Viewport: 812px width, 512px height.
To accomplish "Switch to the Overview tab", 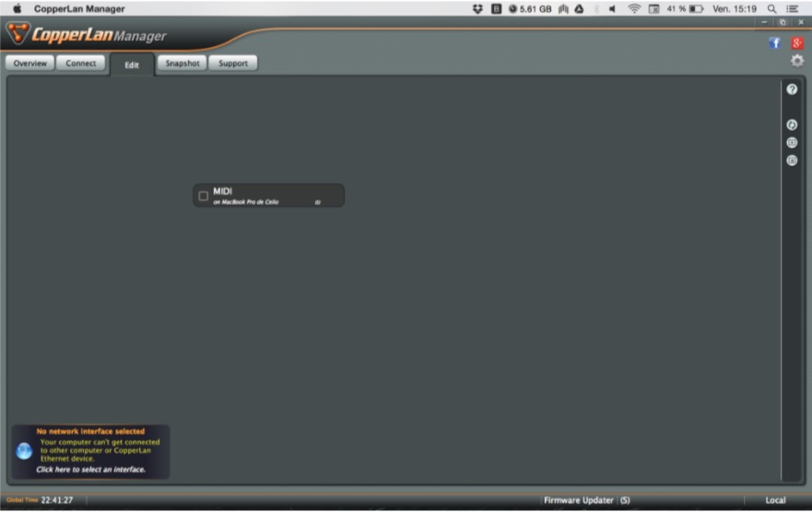I will click(x=30, y=64).
